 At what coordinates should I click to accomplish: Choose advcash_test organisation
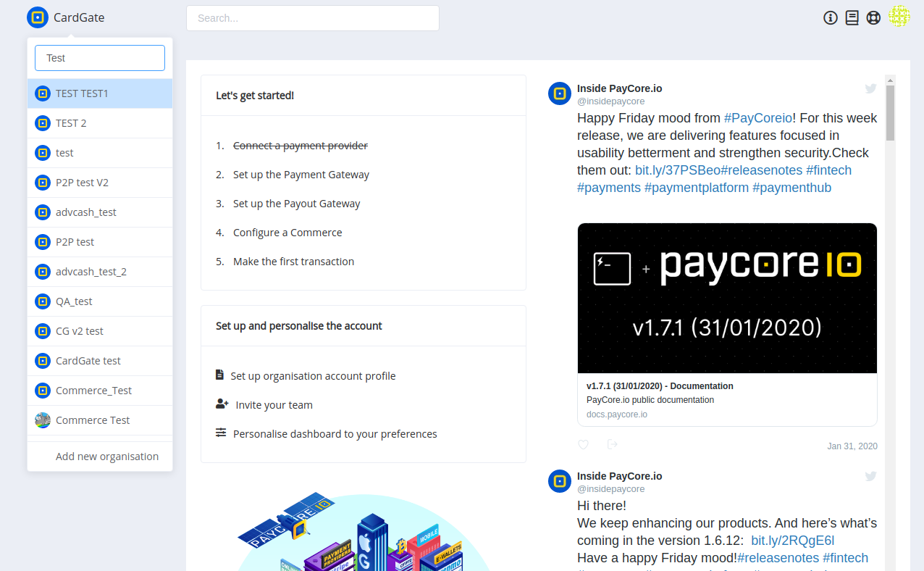coord(100,212)
